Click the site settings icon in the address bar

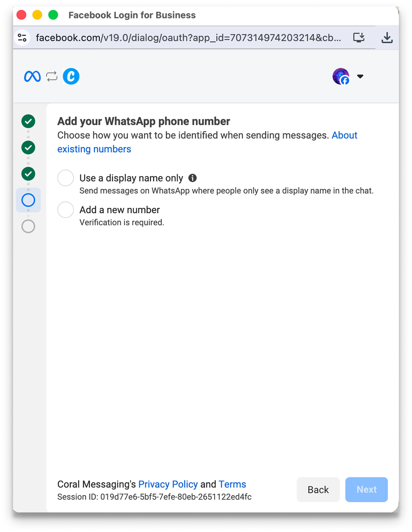pyautogui.click(x=22, y=38)
